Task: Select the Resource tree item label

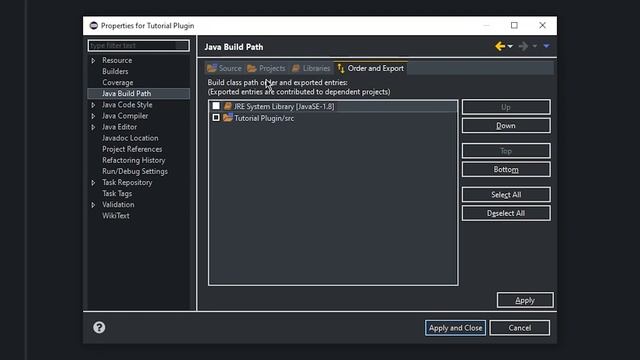Action: (x=117, y=60)
